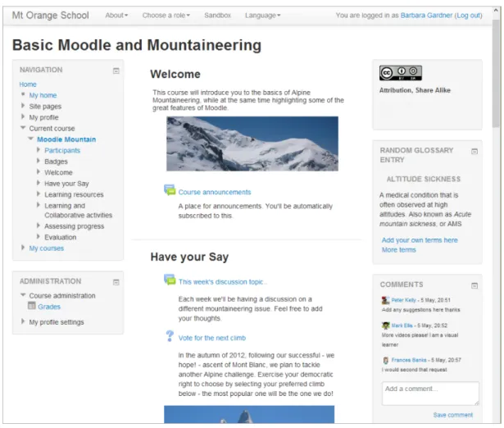Click the Mt Orange School brand link
Image resolution: width=504 pixels, height=428 pixels.
pyautogui.click(x=51, y=15)
